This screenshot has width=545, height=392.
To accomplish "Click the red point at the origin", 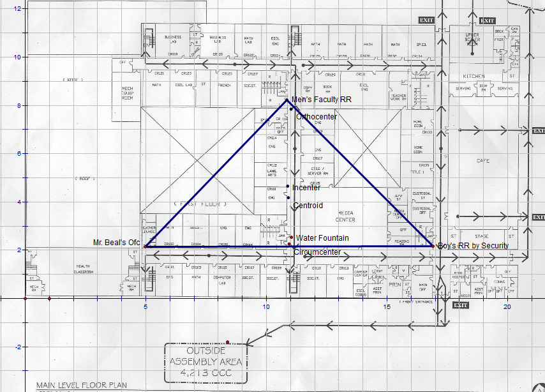I will 25,298.
